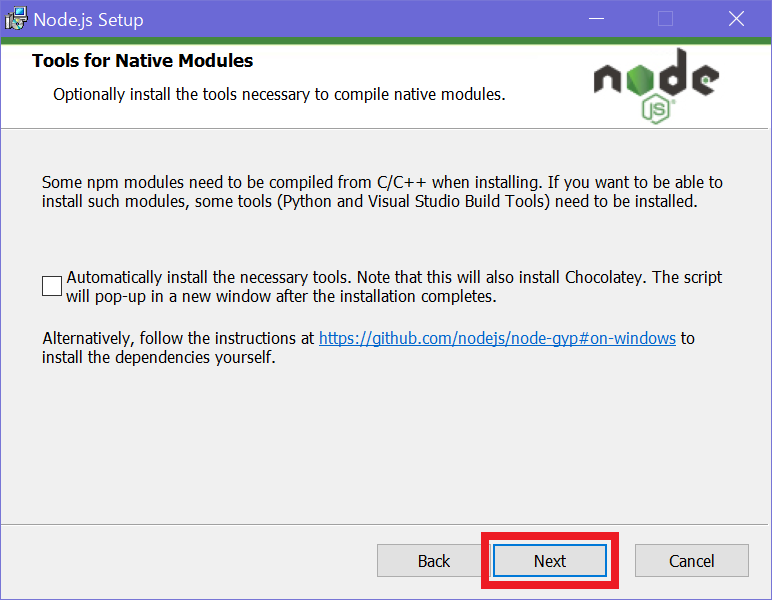The width and height of the screenshot is (772, 600).
Task: Click the paragraph about npm modules compiled from C/C++
Action: point(382,192)
